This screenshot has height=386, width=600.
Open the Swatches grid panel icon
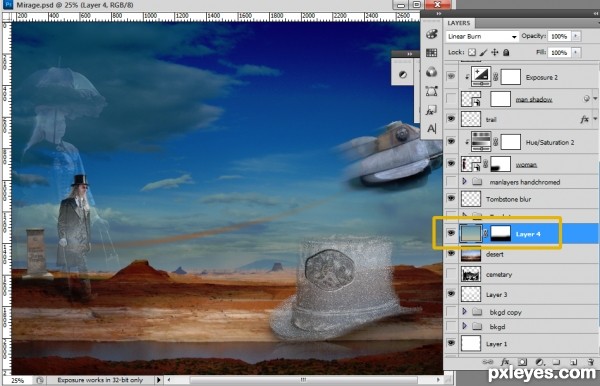[431, 53]
